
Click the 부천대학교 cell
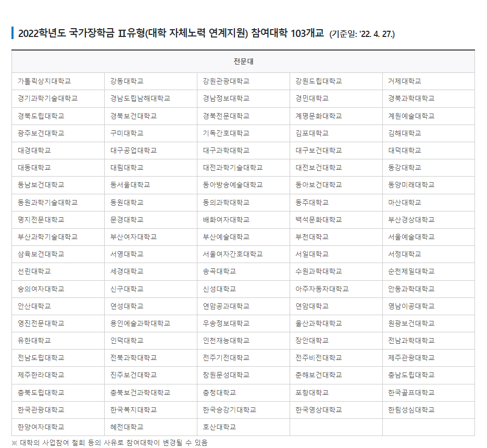pos(336,237)
